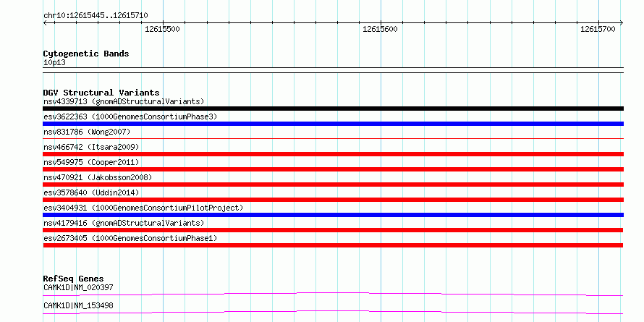Image resolution: width=644 pixels, height=322 pixels.
Task: Click the red esv3578640 Uddin2014 bar
Action: point(333,200)
